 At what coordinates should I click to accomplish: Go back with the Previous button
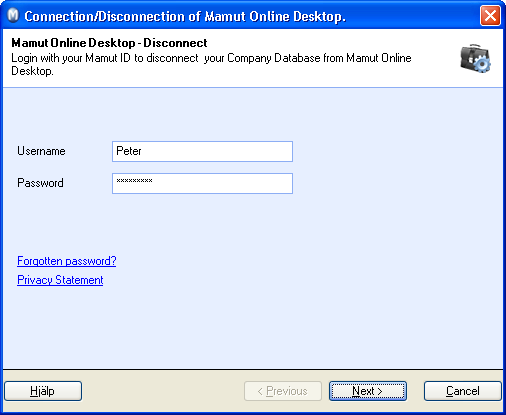283,391
